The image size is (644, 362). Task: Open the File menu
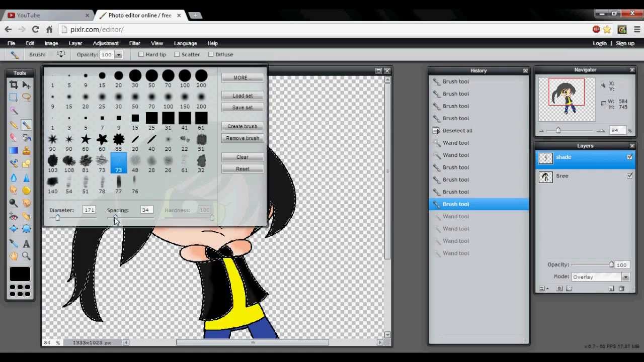coord(11,43)
